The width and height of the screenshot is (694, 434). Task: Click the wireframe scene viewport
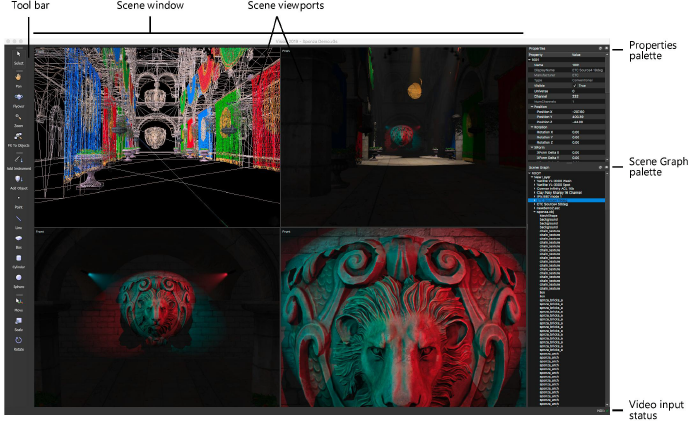pos(157,137)
